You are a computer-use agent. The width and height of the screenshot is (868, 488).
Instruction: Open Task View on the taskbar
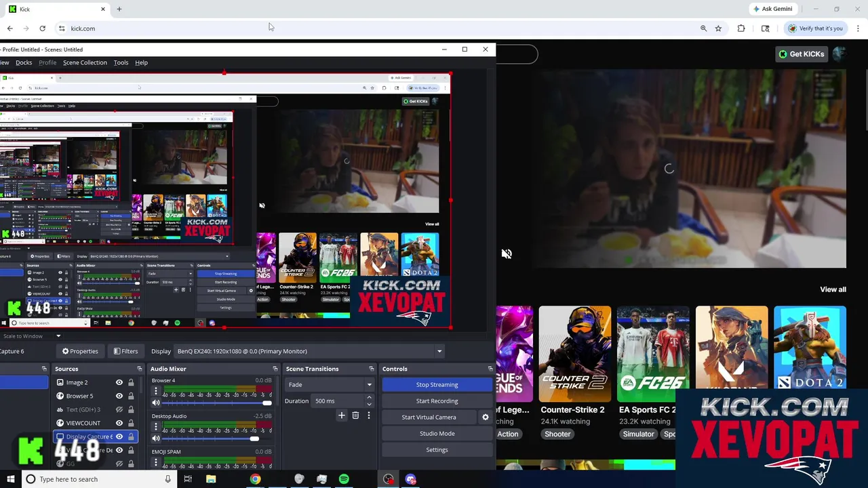[x=188, y=479]
